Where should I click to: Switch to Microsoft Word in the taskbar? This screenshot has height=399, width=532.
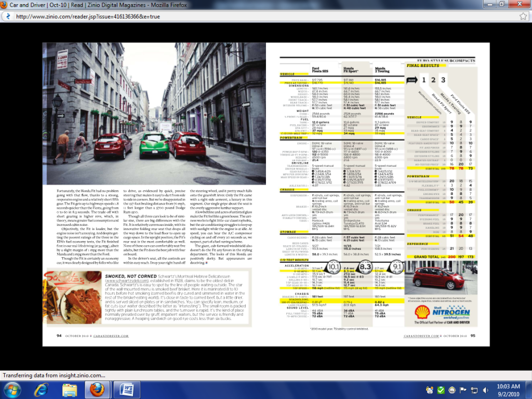click(126, 390)
